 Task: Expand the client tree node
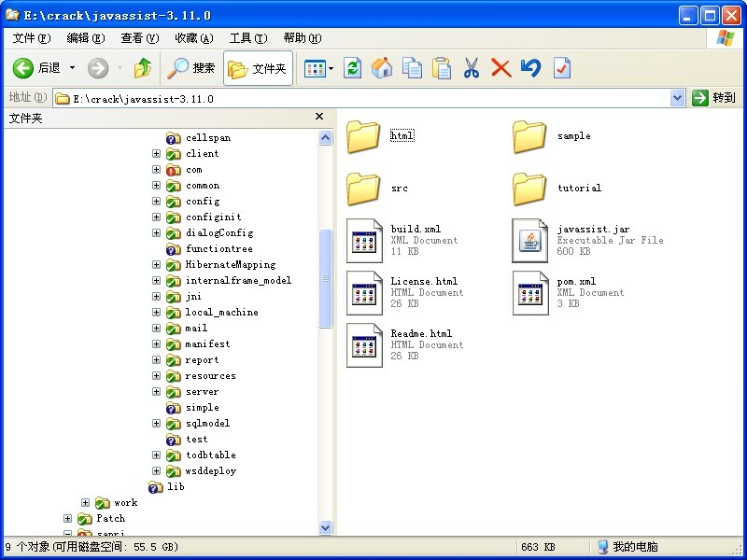click(156, 153)
